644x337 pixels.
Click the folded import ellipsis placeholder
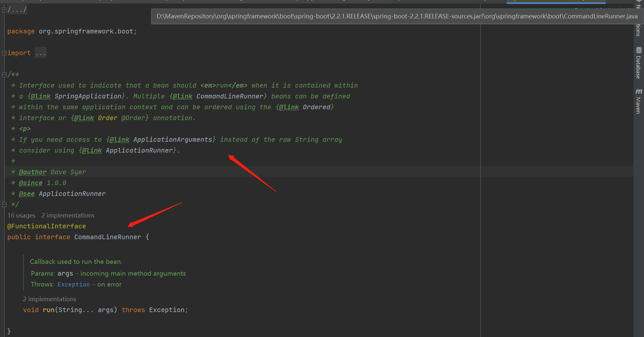click(41, 53)
